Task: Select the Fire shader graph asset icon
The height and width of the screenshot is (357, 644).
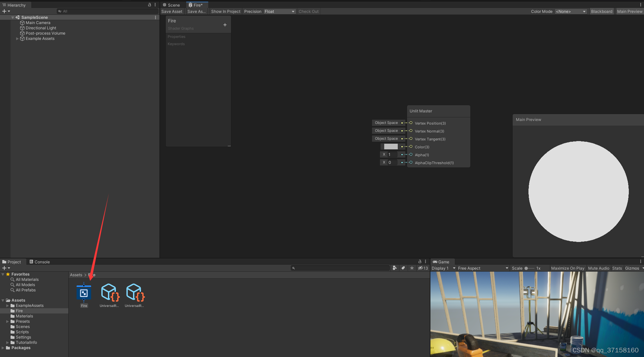Action: (84, 293)
